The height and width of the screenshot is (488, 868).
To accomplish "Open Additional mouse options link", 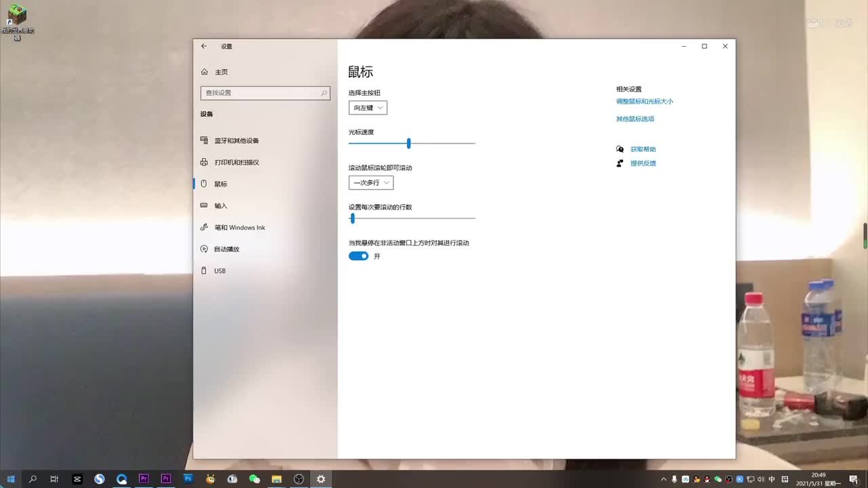I will click(x=636, y=119).
